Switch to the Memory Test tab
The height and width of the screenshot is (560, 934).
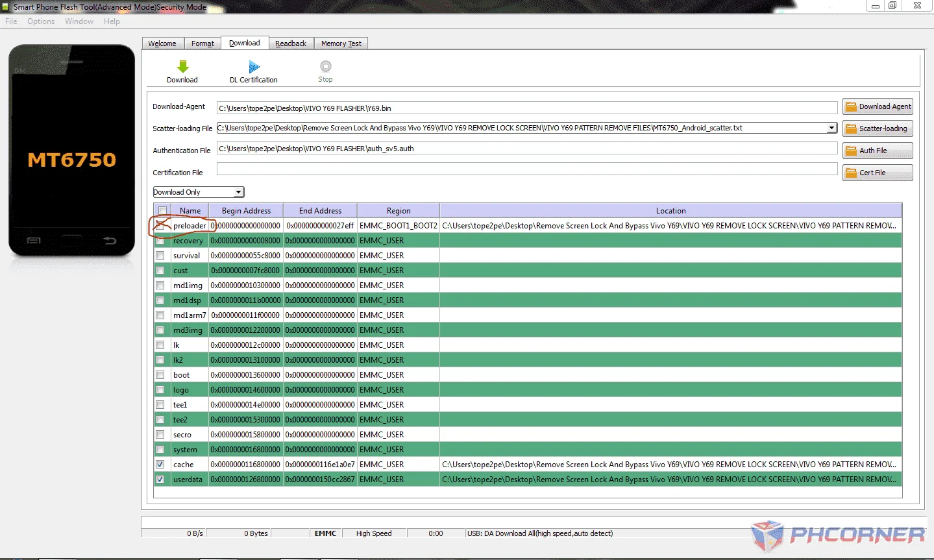[341, 43]
